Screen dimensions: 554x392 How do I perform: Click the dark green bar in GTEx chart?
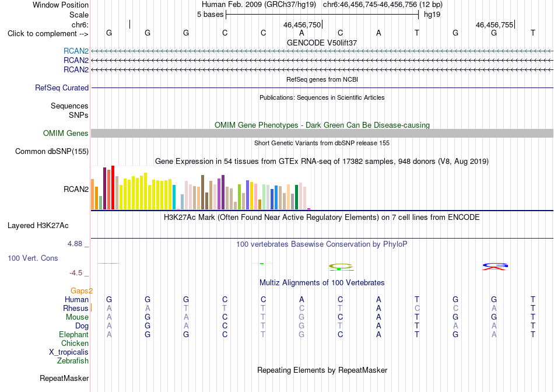click(296, 197)
